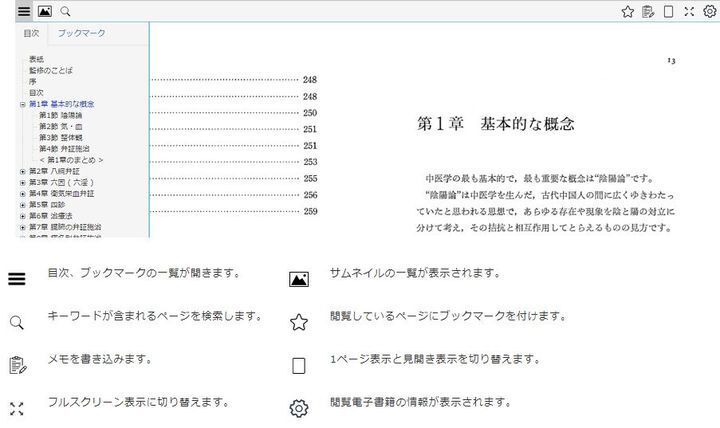Image resolution: width=720 pixels, height=428 pixels.
Task: Jump to 第2節 気・血
Action: click(61, 126)
